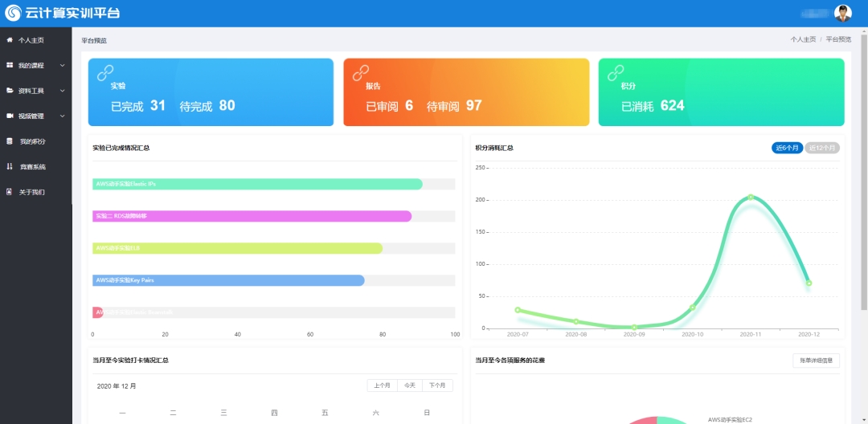Open 关于我们 in the sidebar

click(32, 192)
